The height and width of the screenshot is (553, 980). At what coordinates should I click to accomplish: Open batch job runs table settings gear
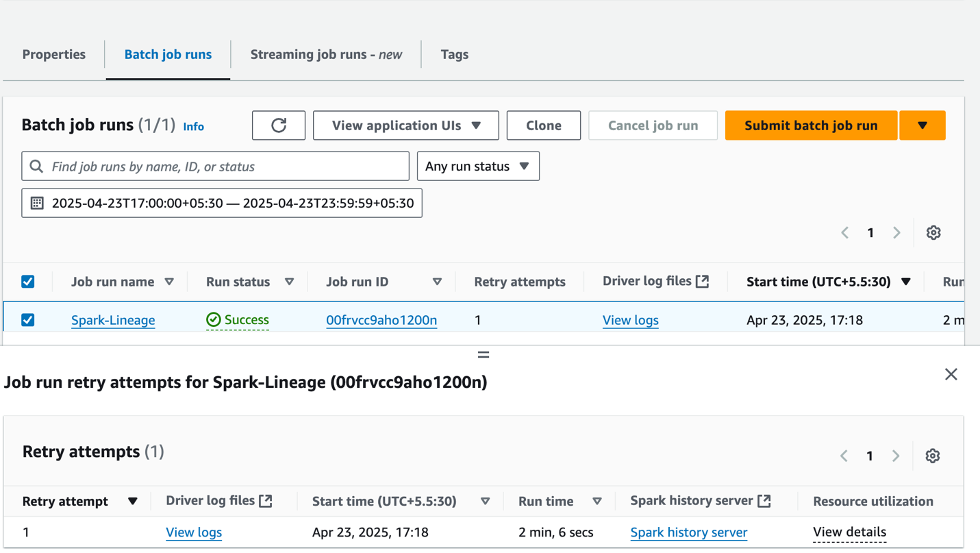933,233
